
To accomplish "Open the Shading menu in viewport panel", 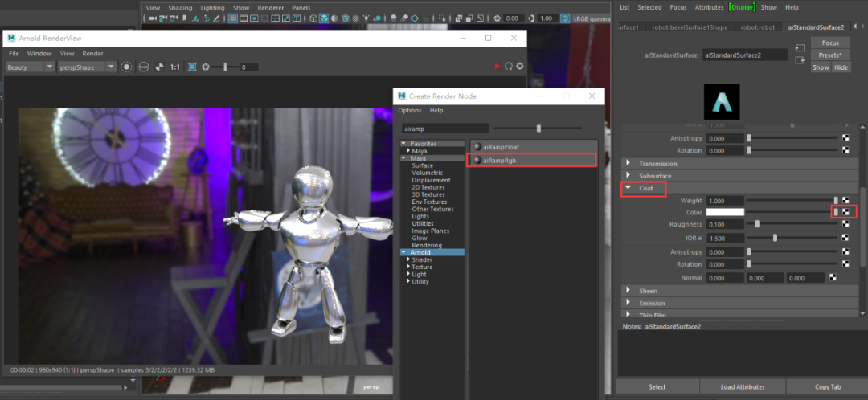I will pos(181,8).
